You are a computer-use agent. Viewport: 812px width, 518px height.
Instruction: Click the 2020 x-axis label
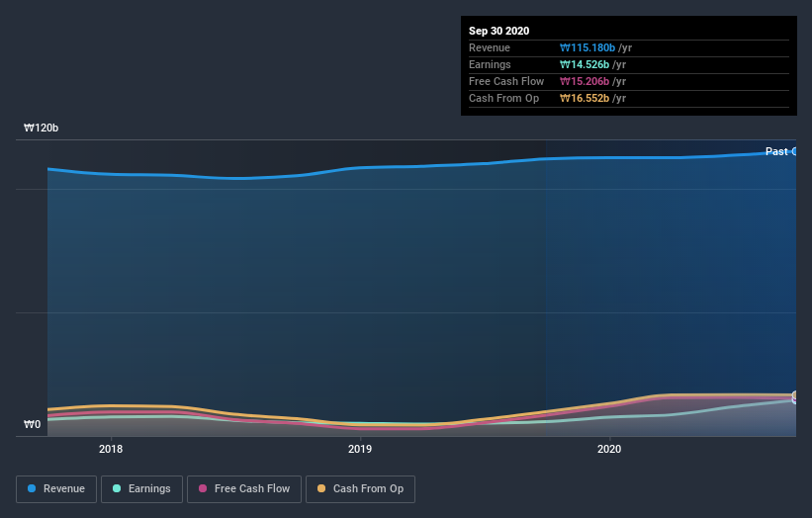609,449
